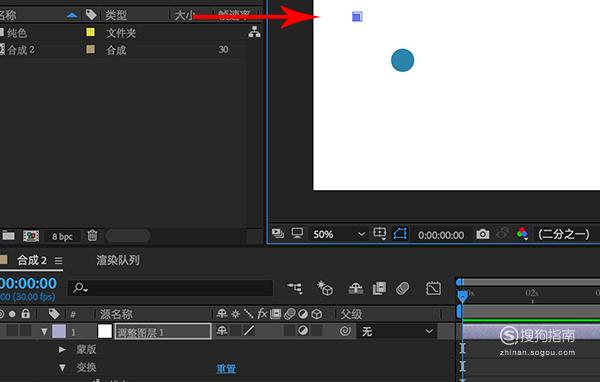Toggle adjustment layer switch on 调整图层 1

(303, 330)
